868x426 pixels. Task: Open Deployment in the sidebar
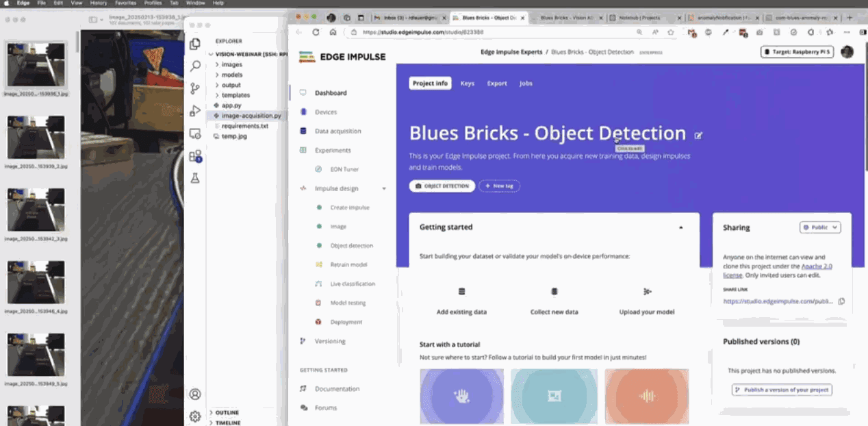click(346, 322)
